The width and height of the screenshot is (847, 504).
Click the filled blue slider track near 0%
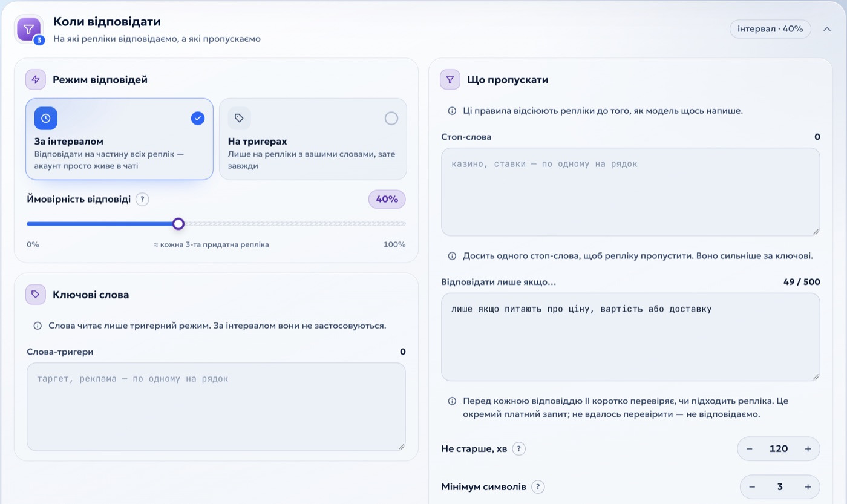point(99,224)
